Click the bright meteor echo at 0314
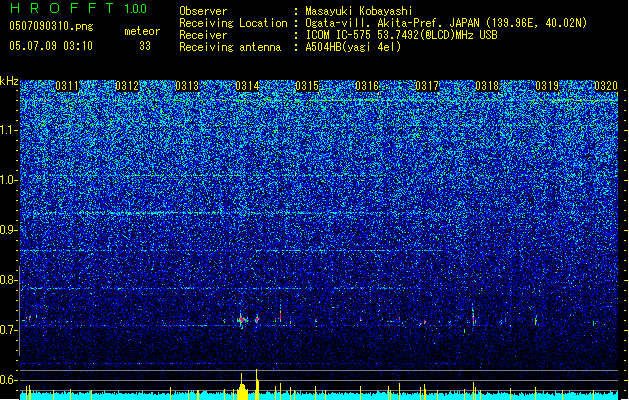The image size is (629, 400). (x=242, y=320)
